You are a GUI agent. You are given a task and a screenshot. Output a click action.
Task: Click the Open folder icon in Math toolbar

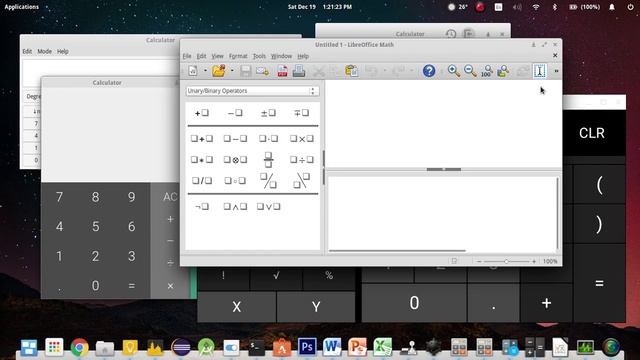point(219,71)
